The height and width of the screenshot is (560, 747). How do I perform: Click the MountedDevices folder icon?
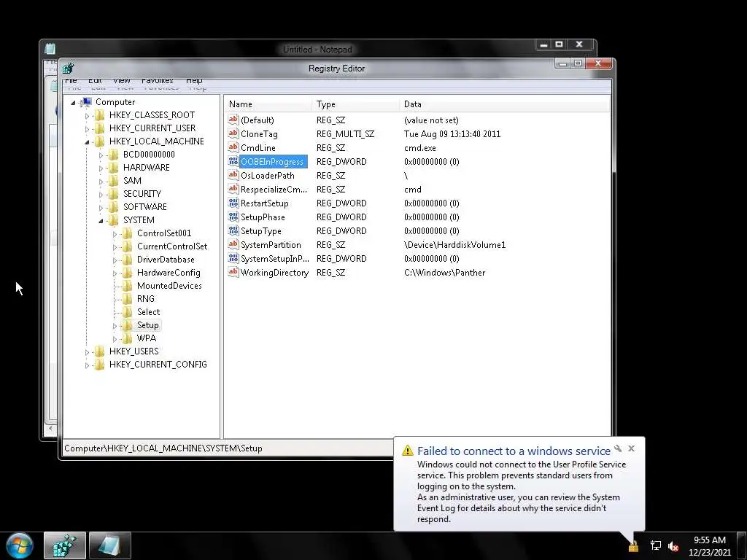tap(127, 286)
